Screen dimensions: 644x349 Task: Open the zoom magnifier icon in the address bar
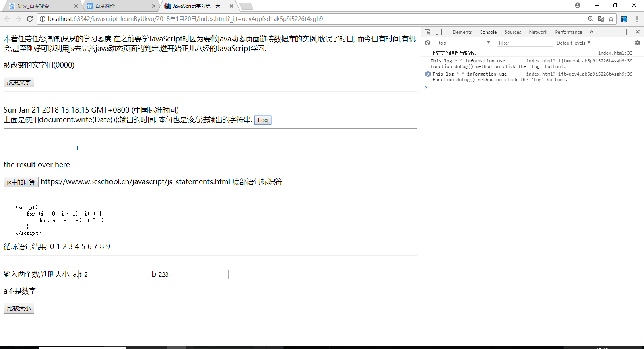point(590,19)
